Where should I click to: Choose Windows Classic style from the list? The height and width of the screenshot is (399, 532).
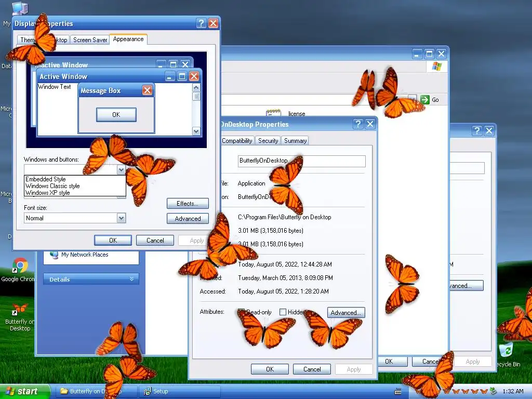click(75, 186)
